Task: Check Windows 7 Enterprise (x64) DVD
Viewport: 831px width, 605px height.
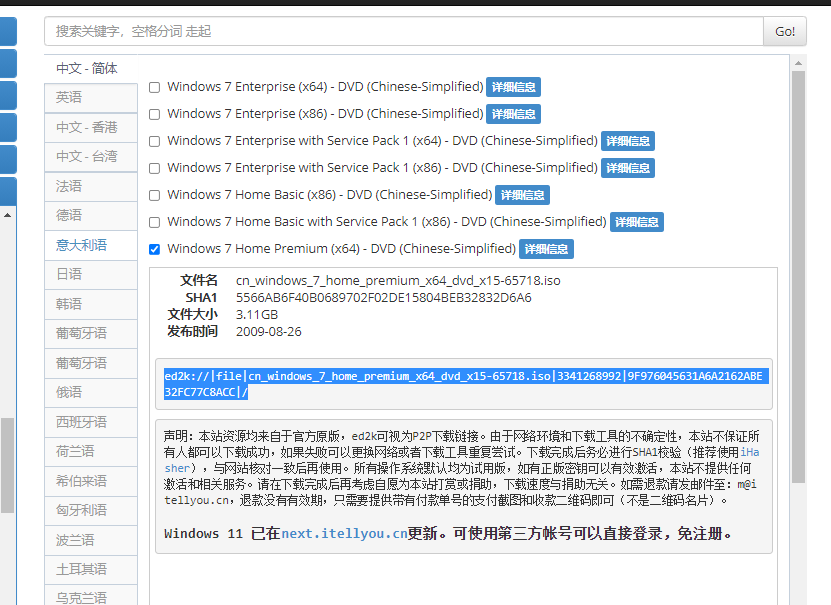Action: 154,87
